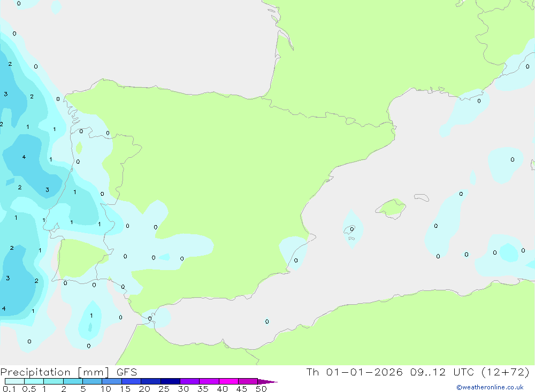
Task: Click the 0.5–1 mm legend color box
Action: (x=34, y=381)
